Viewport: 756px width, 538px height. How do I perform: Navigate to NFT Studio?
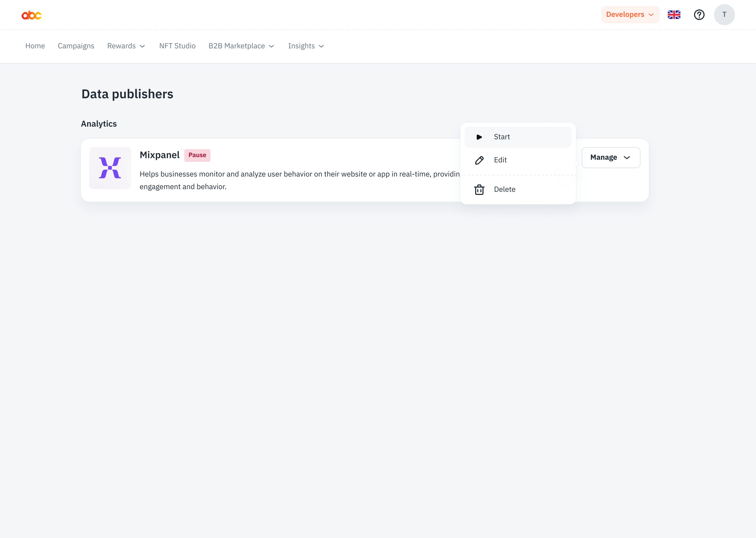point(177,46)
